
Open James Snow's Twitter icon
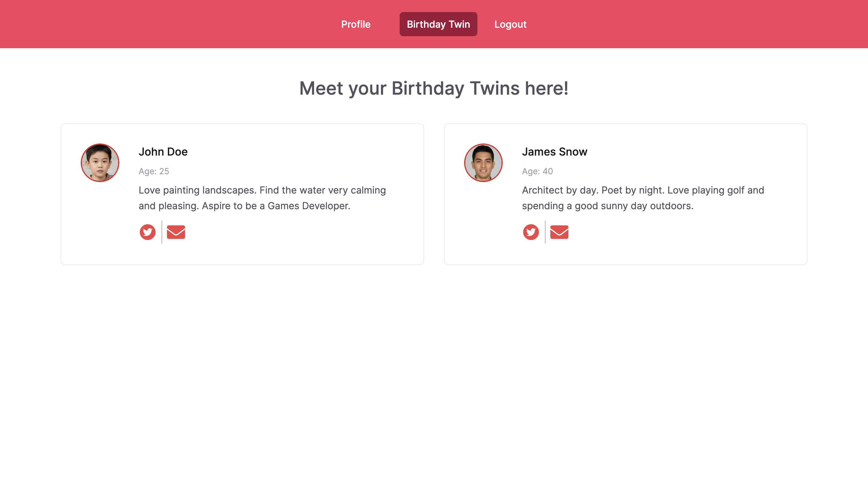point(531,232)
